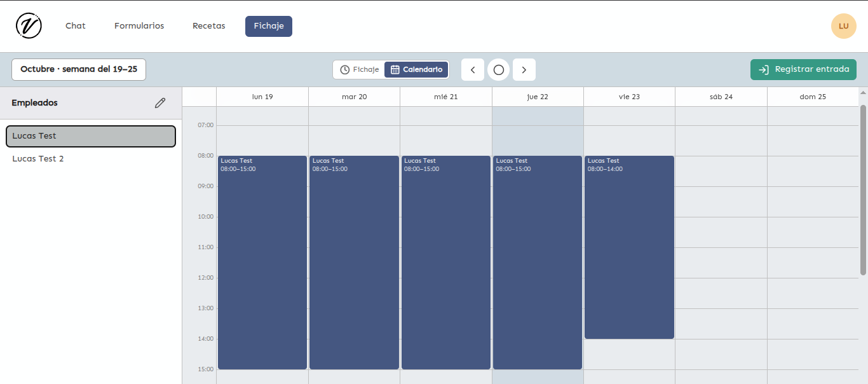Click the Empleados heading

coord(34,103)
